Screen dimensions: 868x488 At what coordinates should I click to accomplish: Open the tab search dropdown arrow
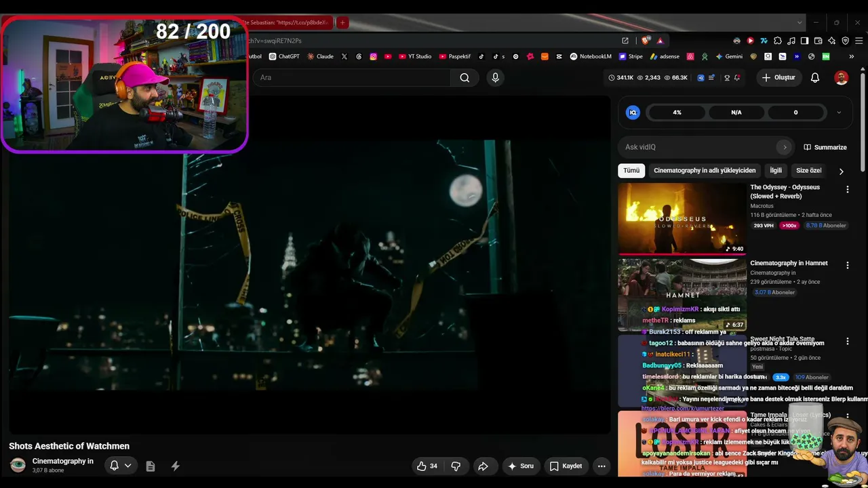[x=800, y=22]
